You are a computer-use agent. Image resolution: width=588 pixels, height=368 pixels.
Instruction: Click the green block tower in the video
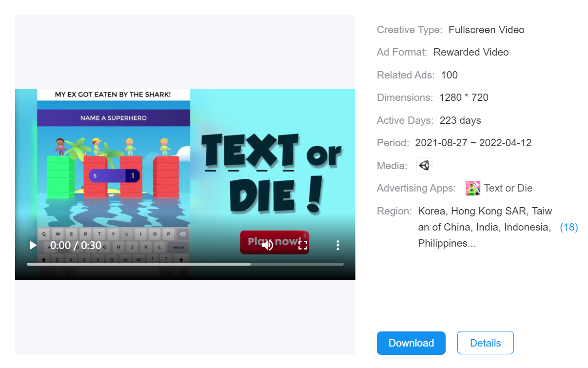[x=60, y=176]
